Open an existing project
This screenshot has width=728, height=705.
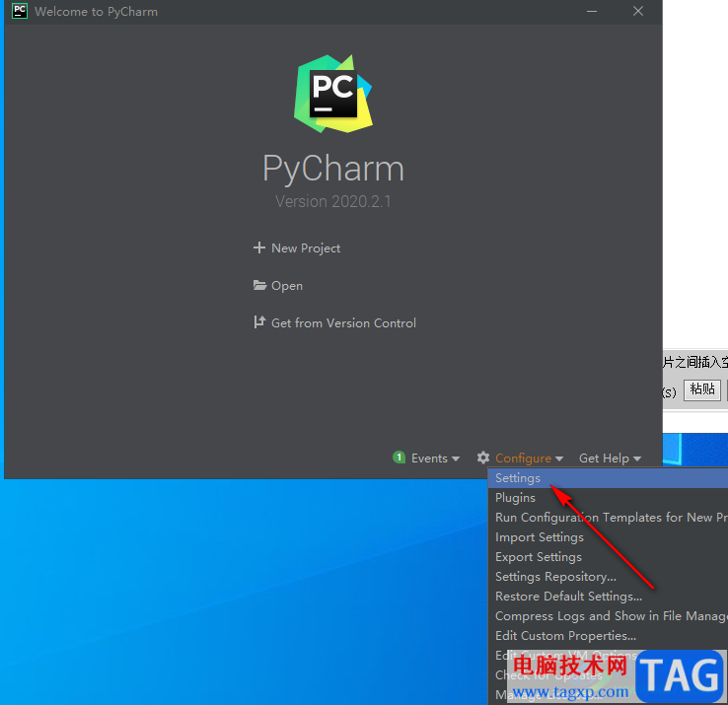278,286
